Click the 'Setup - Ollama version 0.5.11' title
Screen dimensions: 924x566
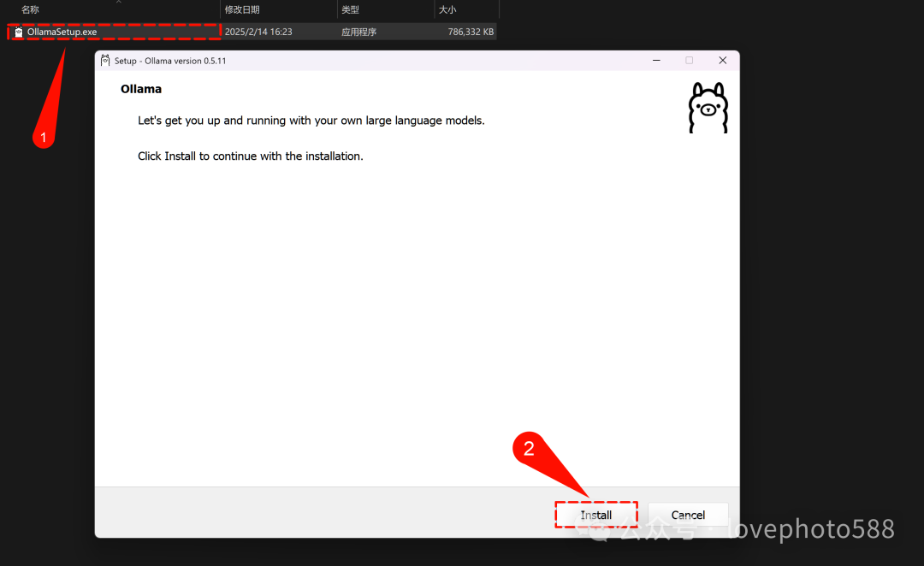(170, 61)
